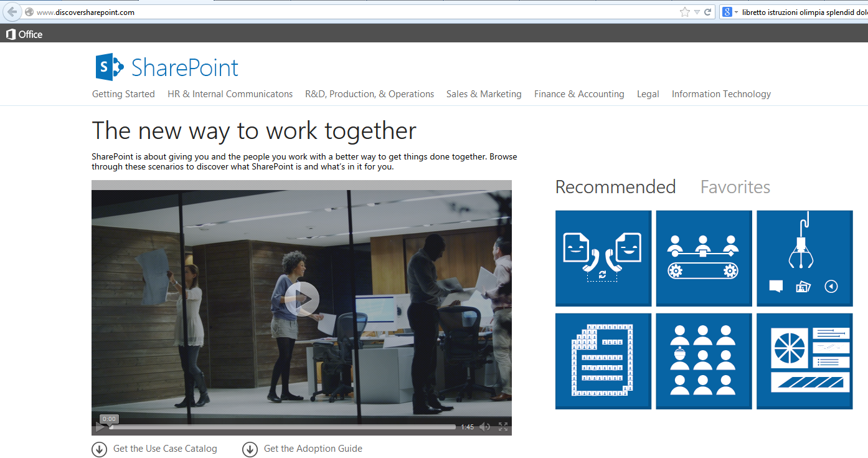868x458 pixels.
Task: Click the video progress seek bar
Action: click(x=283, y=427)
